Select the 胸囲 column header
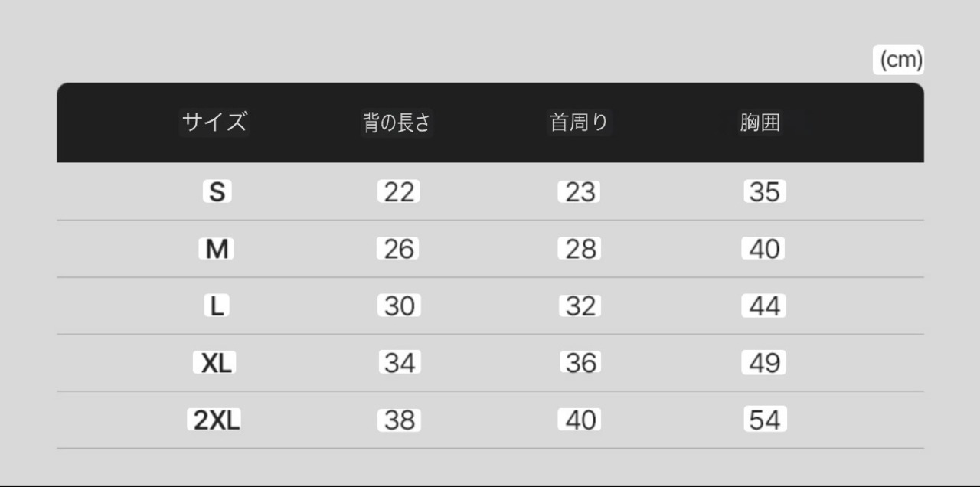Image resolution: width=980 pixels, height=487 pixels. click(760, 123)
